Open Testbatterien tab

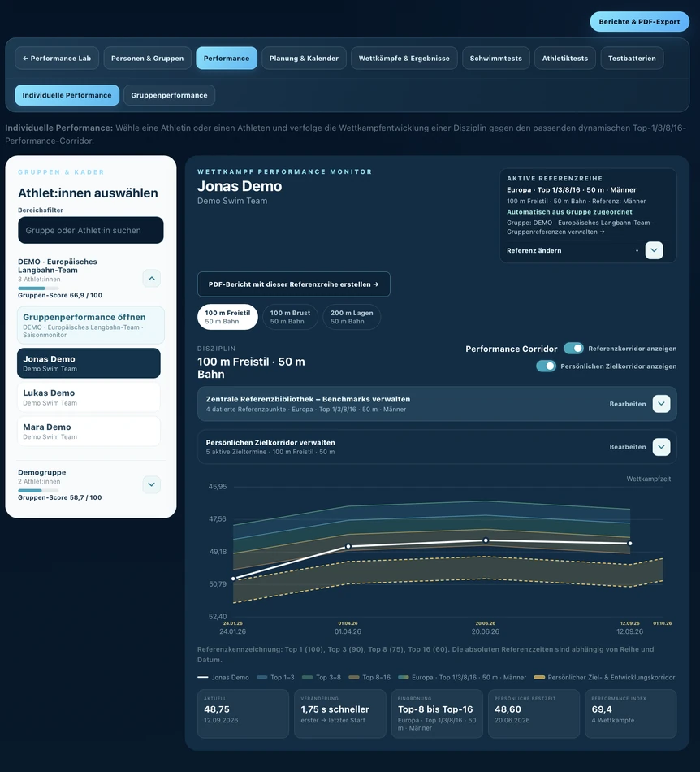click(x=632, y=58)
